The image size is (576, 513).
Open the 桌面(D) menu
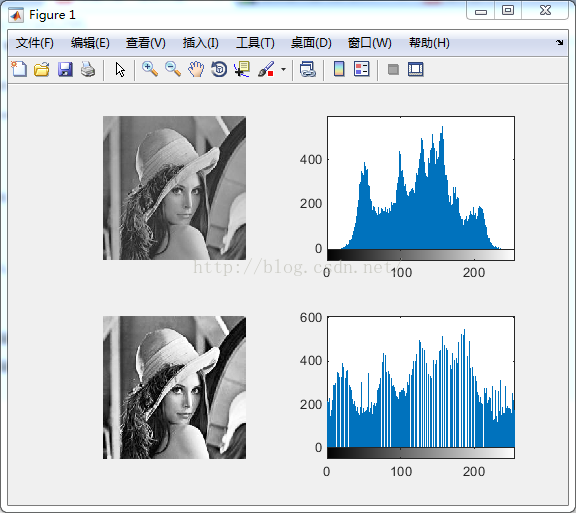click(x=311, y=43)
